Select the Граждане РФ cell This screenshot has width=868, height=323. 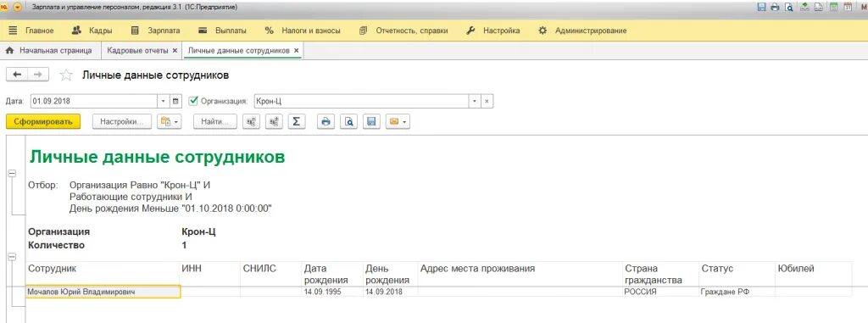coord(737,292)
